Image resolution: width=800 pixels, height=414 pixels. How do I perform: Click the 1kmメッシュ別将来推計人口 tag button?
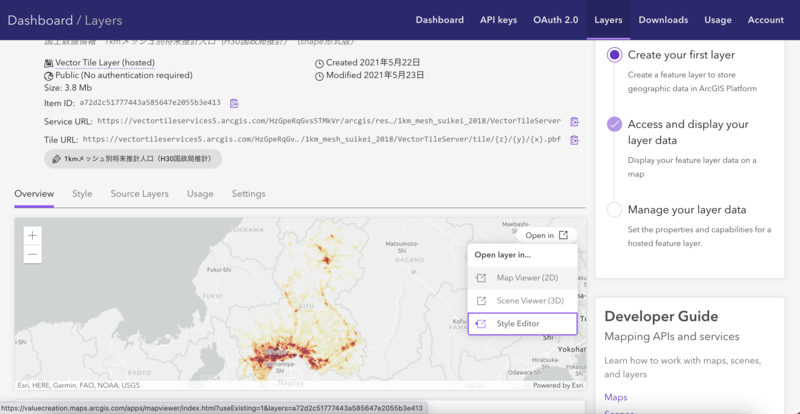[x=133, y=159]
